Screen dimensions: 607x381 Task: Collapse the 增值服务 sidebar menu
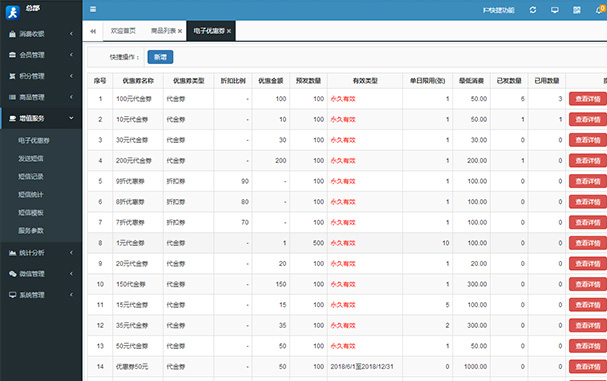[x=41, y=118]
